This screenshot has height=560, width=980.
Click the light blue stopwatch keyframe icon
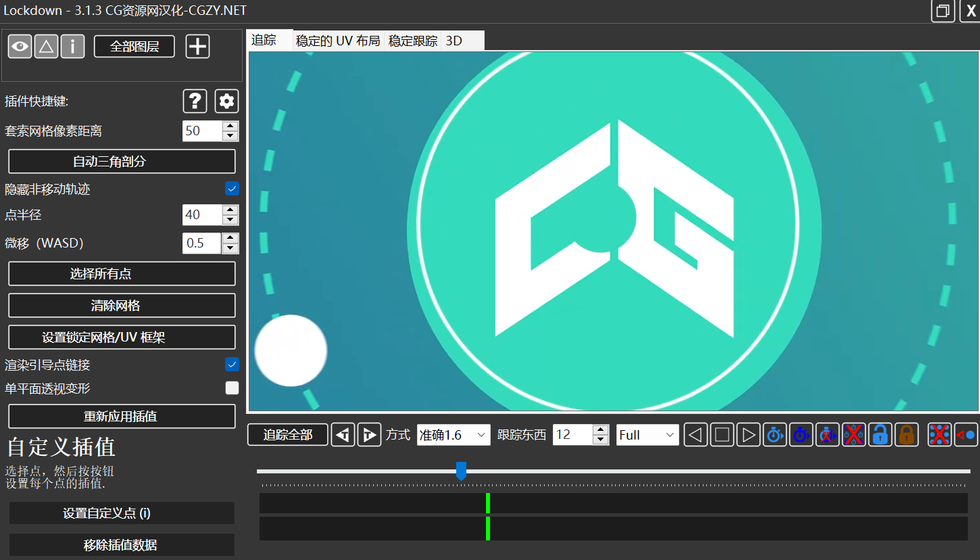775,434
